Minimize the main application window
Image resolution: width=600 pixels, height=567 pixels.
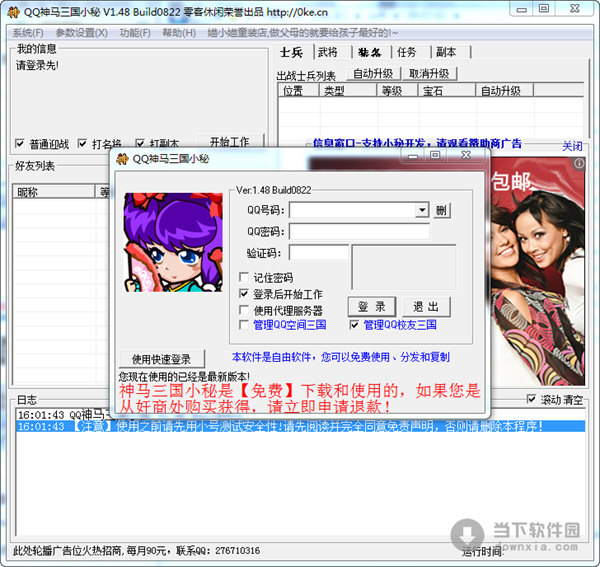[x=521, y=9]
